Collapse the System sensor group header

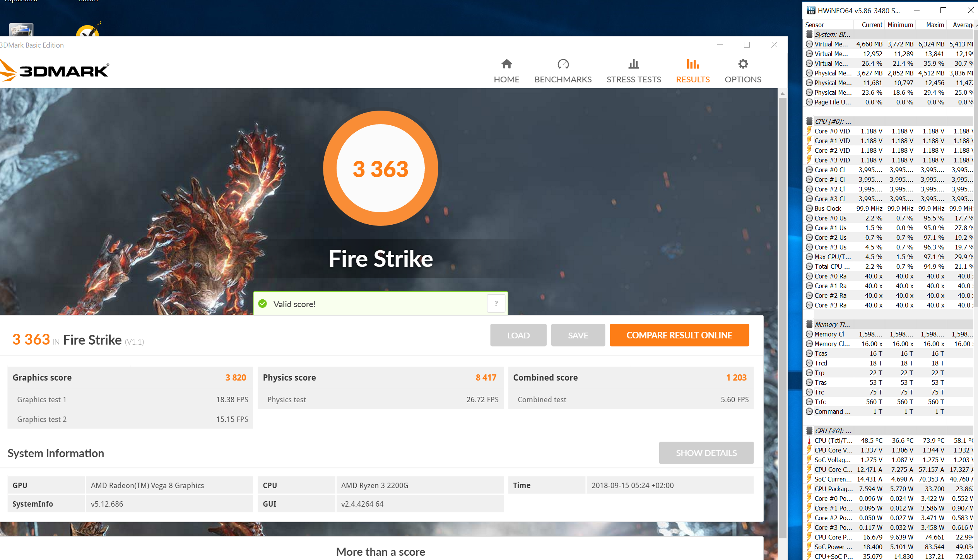click(832, 34)
